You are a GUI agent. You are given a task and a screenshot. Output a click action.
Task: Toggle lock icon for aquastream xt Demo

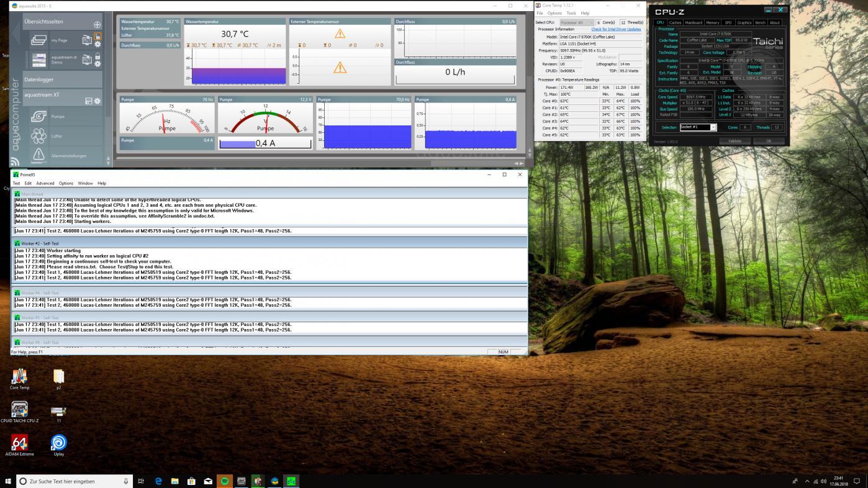[97, 56]
